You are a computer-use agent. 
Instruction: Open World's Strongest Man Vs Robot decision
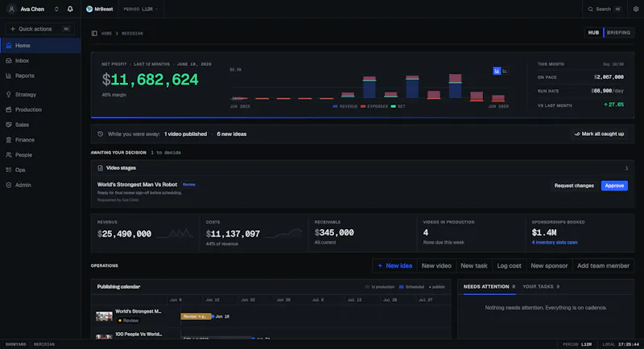(137, 184)
